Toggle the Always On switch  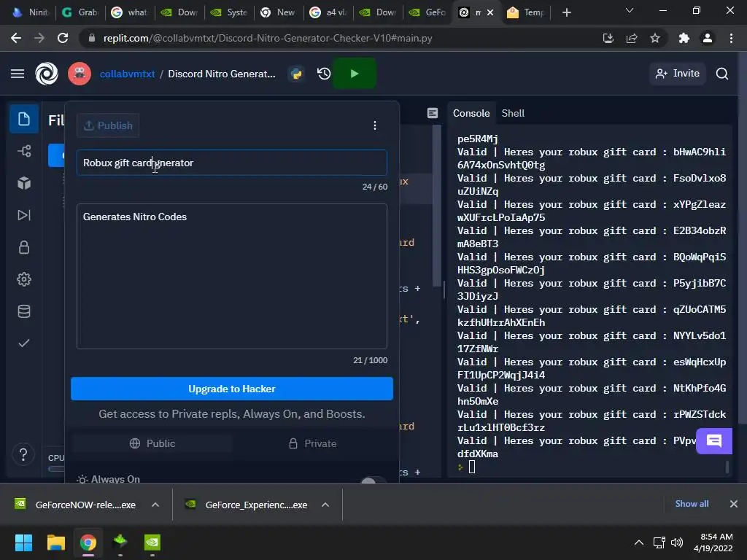[373, 480]
